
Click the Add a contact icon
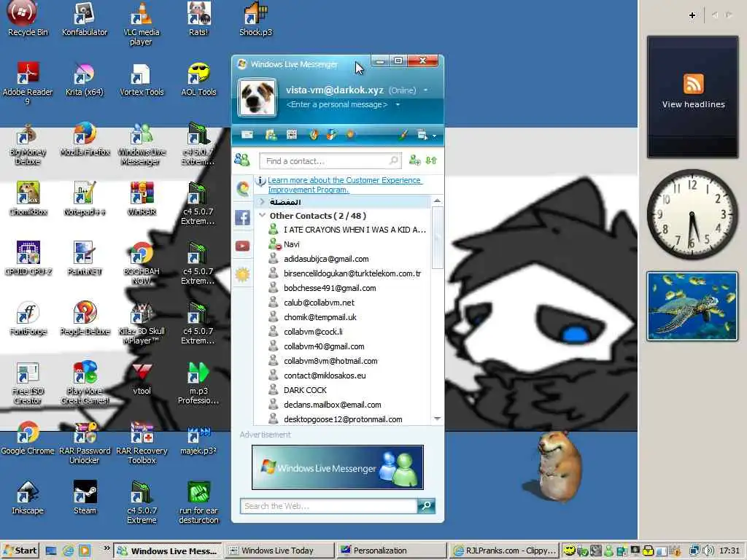(x=414, y=160)
